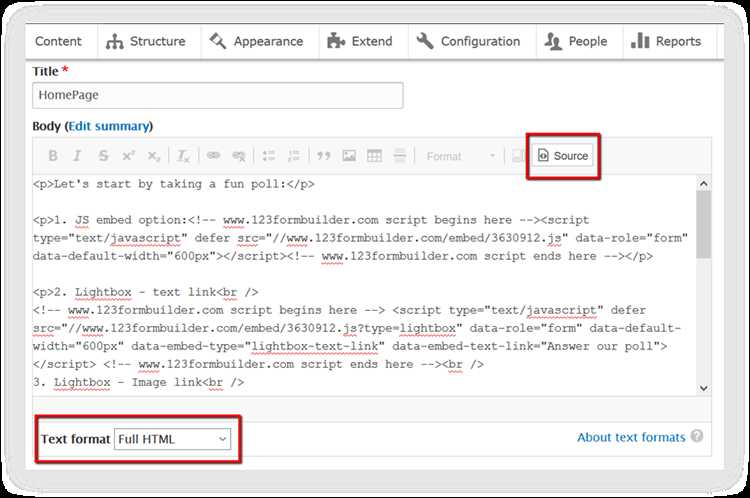The width and height of the screenshot is (750, 498).
Task: Insert a numbered list
Action: pos(294,156)
